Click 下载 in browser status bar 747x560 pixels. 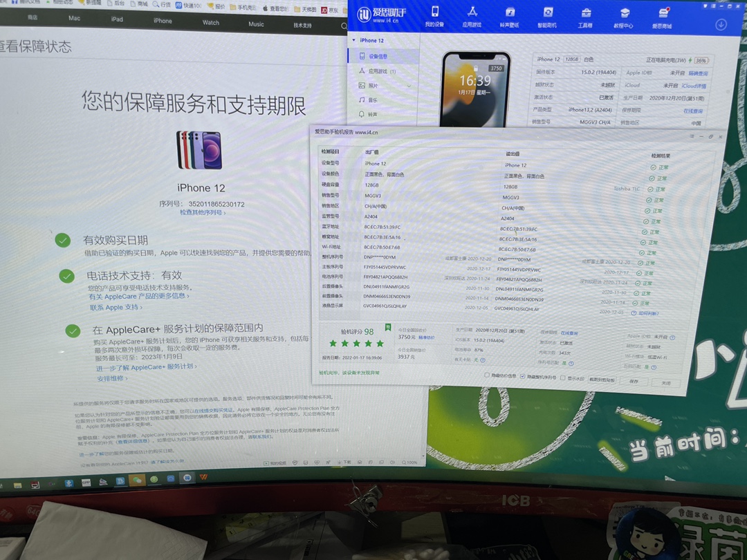(344, 463)
